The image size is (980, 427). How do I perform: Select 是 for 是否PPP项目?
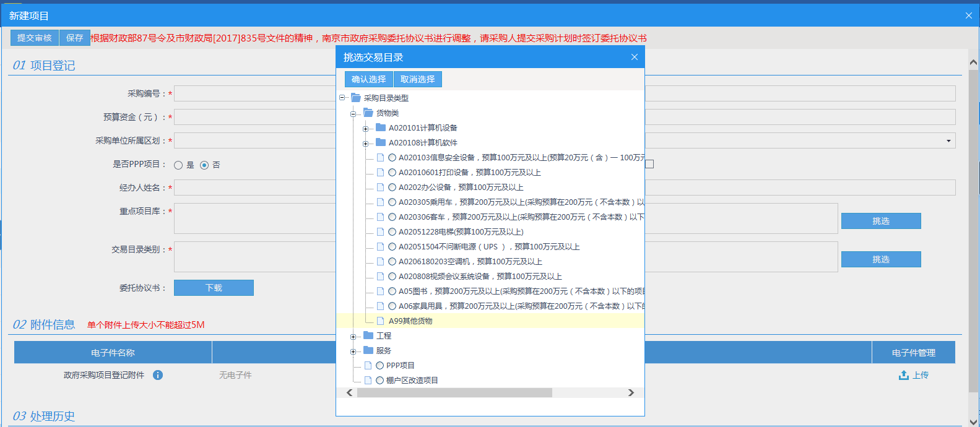pyautogui.click(x=178, y=165)
